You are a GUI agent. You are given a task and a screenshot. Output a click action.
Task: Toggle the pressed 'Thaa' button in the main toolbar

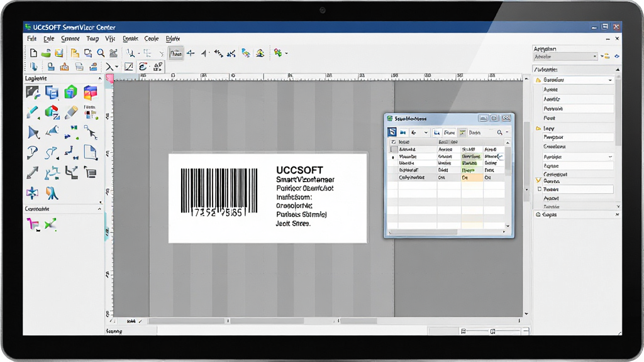click(x=176, y=53)
